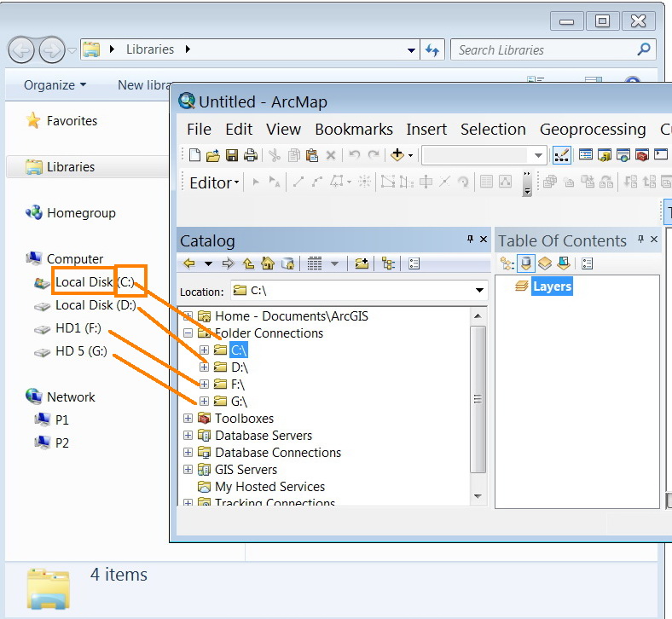Expand the Database Connections node
The height and width of the screenshot is (619, 672).
tap(188, 452)
